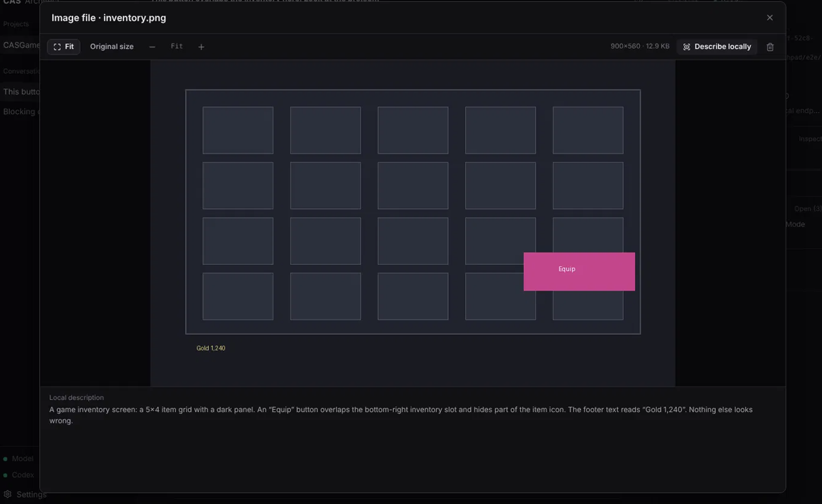The height and width of the screenshot is (504, 822).
Task: Click the Fit zoom level between minus and plus
Action: (x=177, y=47)
